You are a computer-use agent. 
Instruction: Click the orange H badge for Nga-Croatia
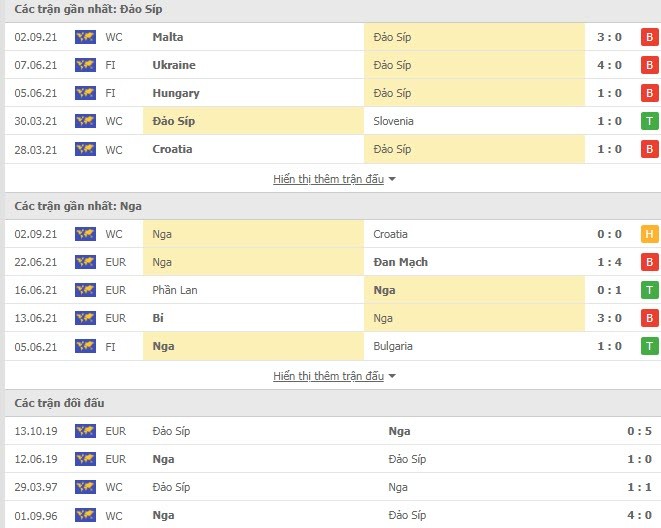650,234
